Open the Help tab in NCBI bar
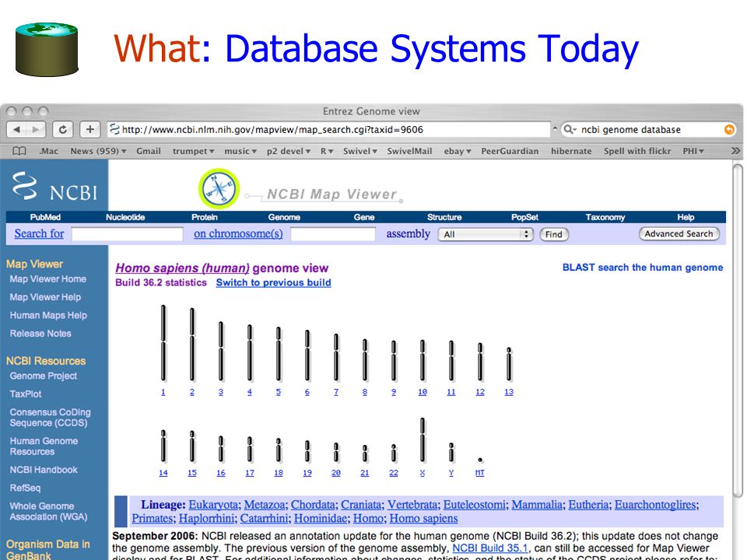This screenshot has height=560, width=747. (686, 217)
